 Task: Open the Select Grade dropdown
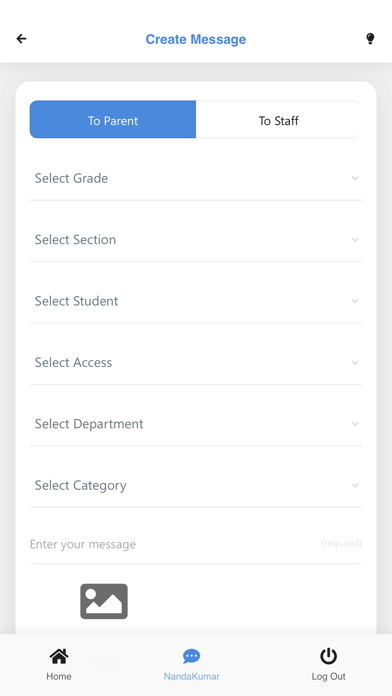click(x=196, y=178)
